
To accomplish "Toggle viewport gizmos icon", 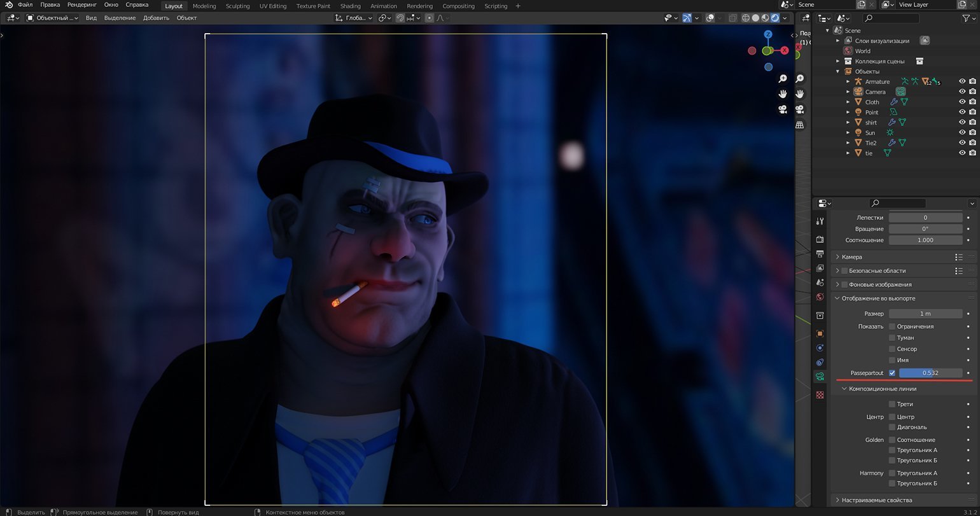I will [687, 18].
